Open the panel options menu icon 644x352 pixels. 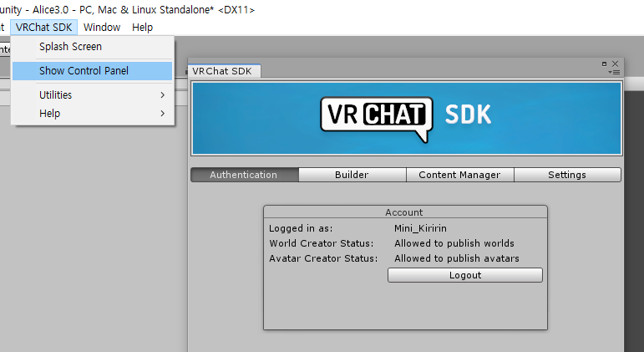coord(615,73)
